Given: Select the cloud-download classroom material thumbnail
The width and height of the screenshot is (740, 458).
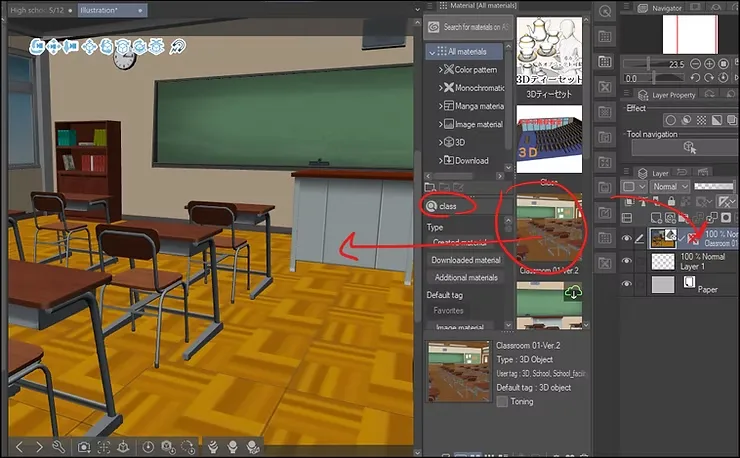Looking at the screenshot, I should pyautogui.click(x=549, y=305).
